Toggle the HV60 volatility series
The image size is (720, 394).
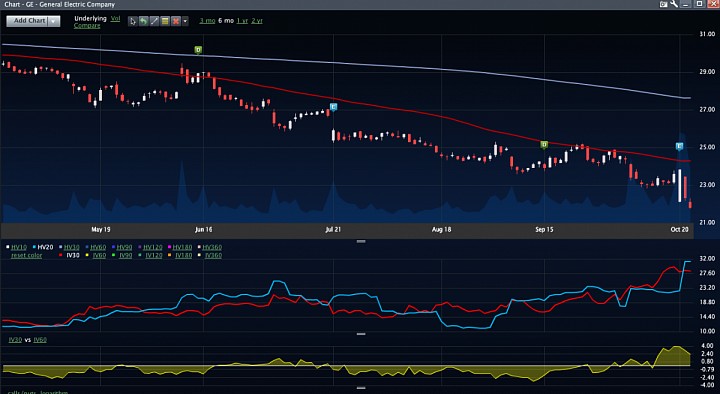[98, 247]
